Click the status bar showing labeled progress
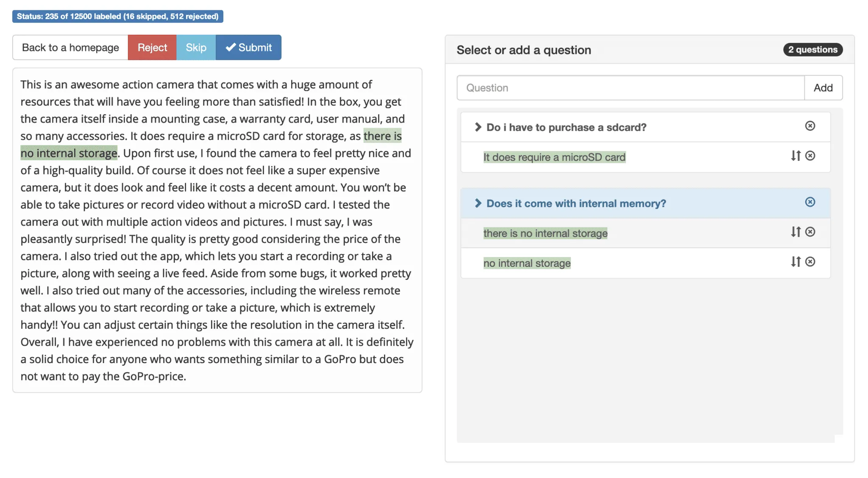868x478 pixels. [117, 17]
